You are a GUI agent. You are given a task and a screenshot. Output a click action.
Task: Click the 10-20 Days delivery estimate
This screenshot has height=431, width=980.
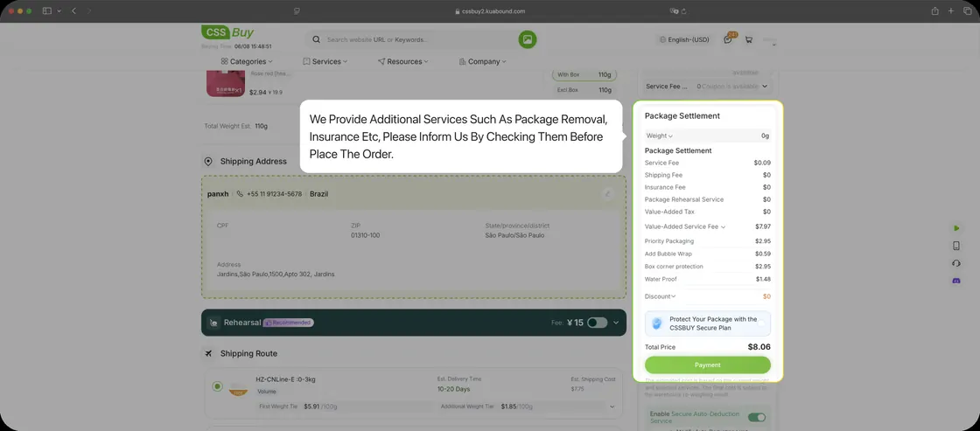pos(453,389)
